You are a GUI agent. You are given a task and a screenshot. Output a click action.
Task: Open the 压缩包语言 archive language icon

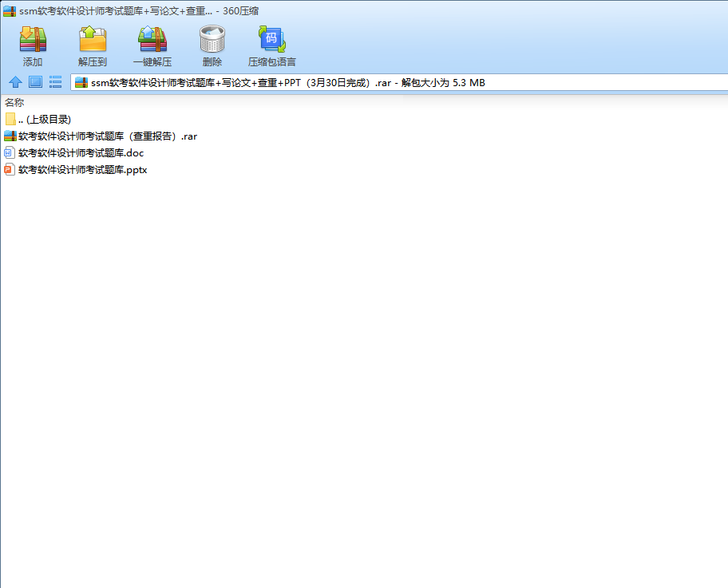click(271, 39)
